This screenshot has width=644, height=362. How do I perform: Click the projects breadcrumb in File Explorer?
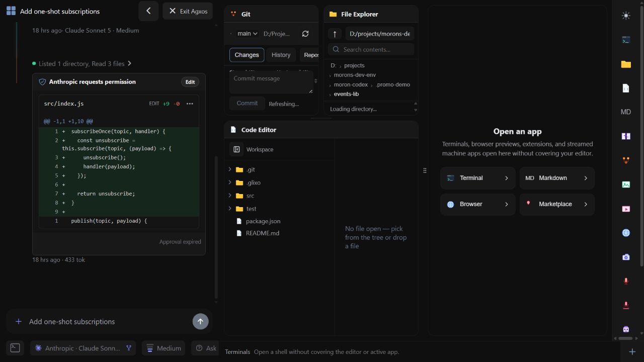point(354,65)
